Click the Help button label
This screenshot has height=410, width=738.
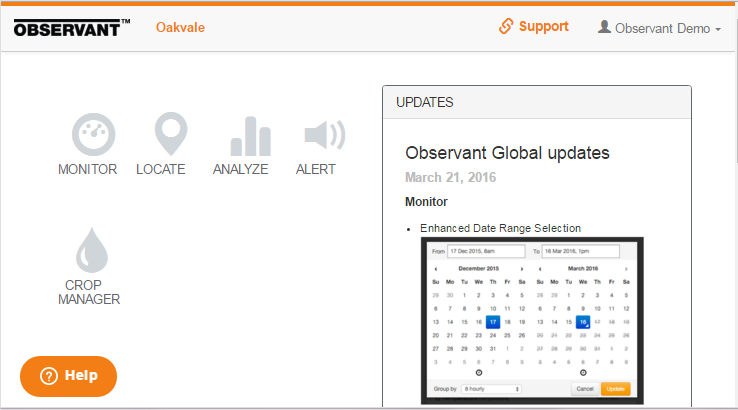tap(81, 375)
